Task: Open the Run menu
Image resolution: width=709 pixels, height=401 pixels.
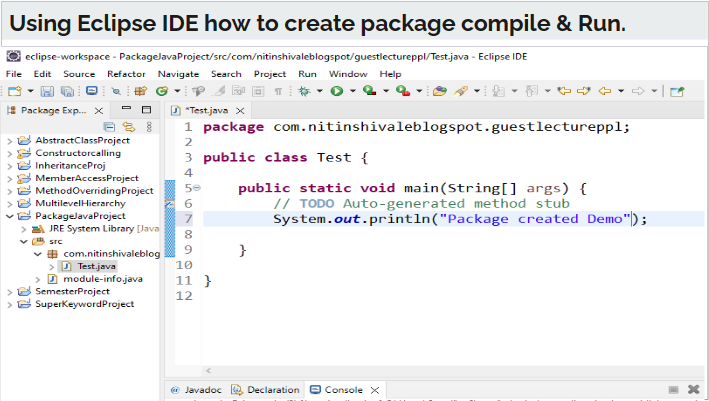Action: (307, 74)
